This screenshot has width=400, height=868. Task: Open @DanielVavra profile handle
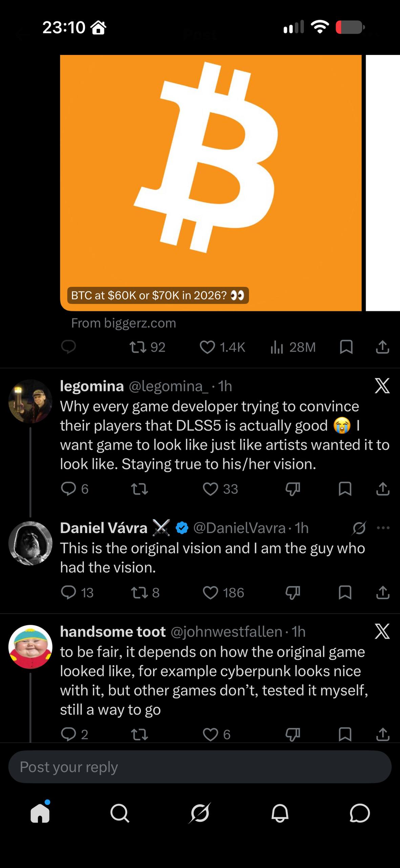point(239,528)
